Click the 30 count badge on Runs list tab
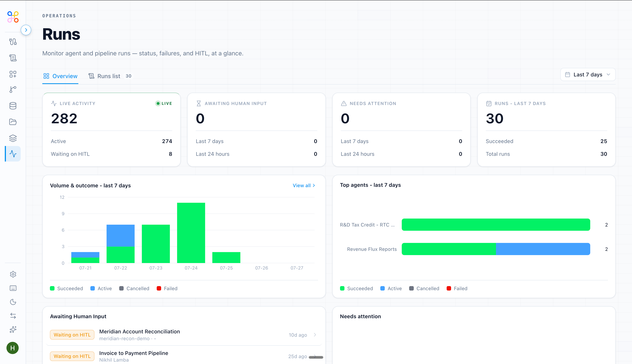 128,76
